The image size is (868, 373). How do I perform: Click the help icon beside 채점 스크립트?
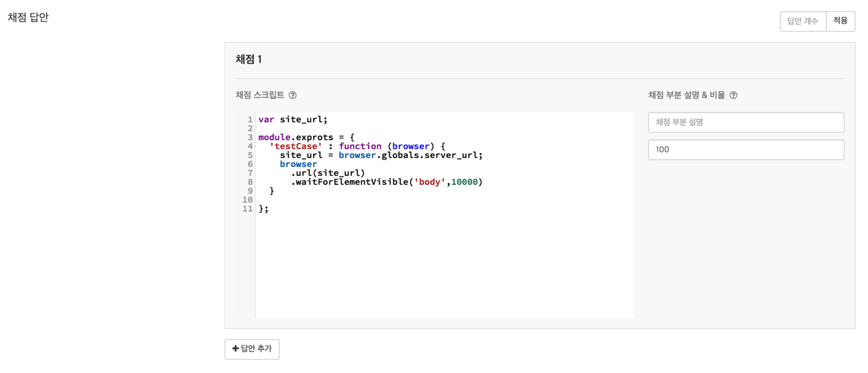point(293,95)
